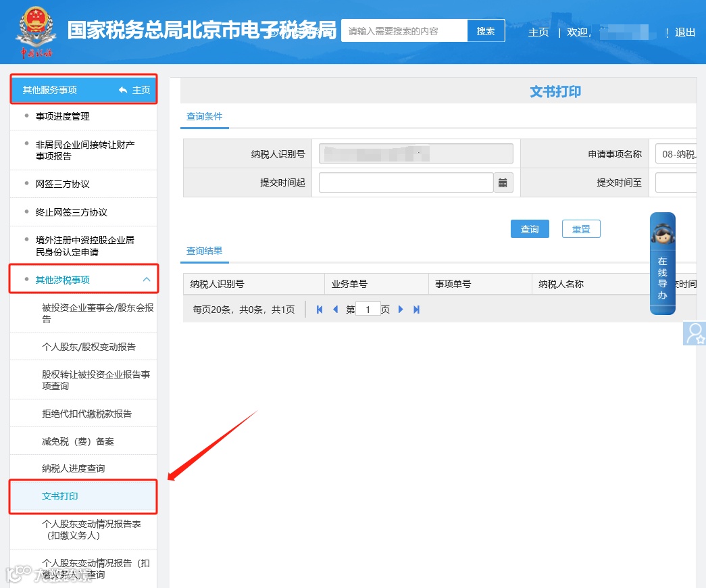706x588 pixels.
Task: Click the user favorite icon at right edge
Action: point(695,333)
